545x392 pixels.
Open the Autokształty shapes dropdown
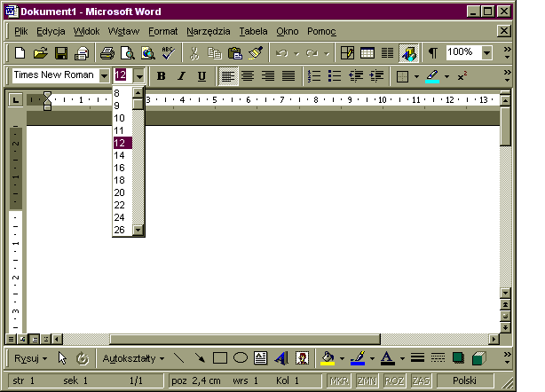pos(133,359)
